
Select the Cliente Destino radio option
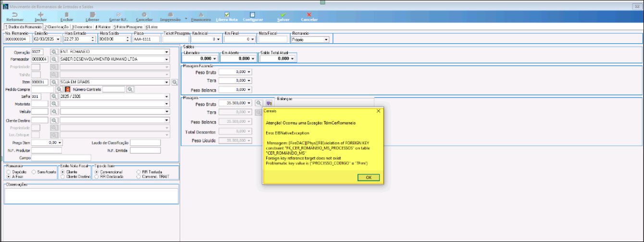click(x=63, y=177)
